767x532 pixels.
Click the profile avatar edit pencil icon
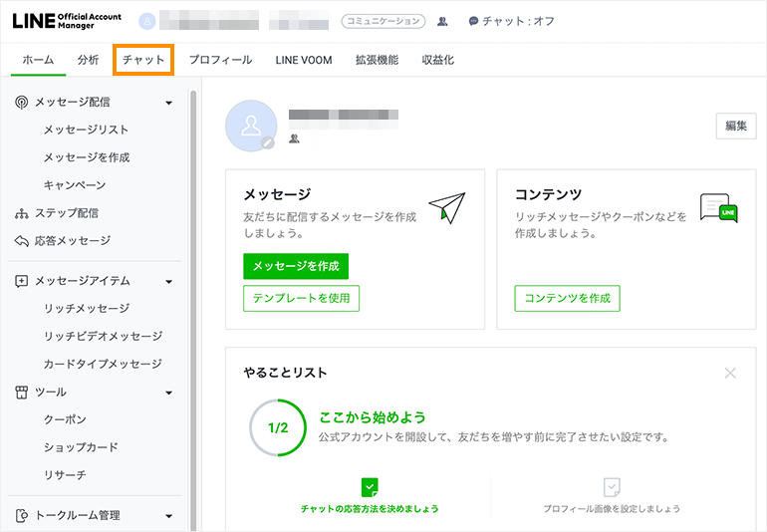[267, 143]
